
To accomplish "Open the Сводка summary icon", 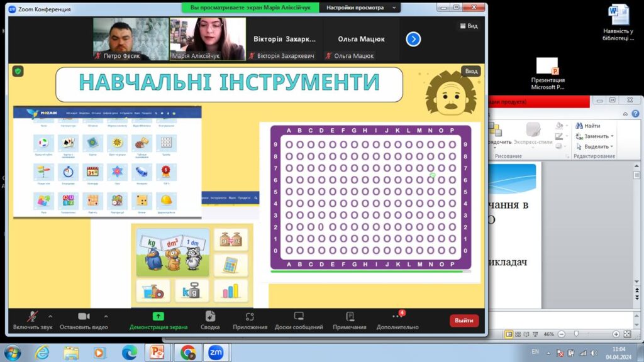I will pyautogui.click(x=210, y=317).
